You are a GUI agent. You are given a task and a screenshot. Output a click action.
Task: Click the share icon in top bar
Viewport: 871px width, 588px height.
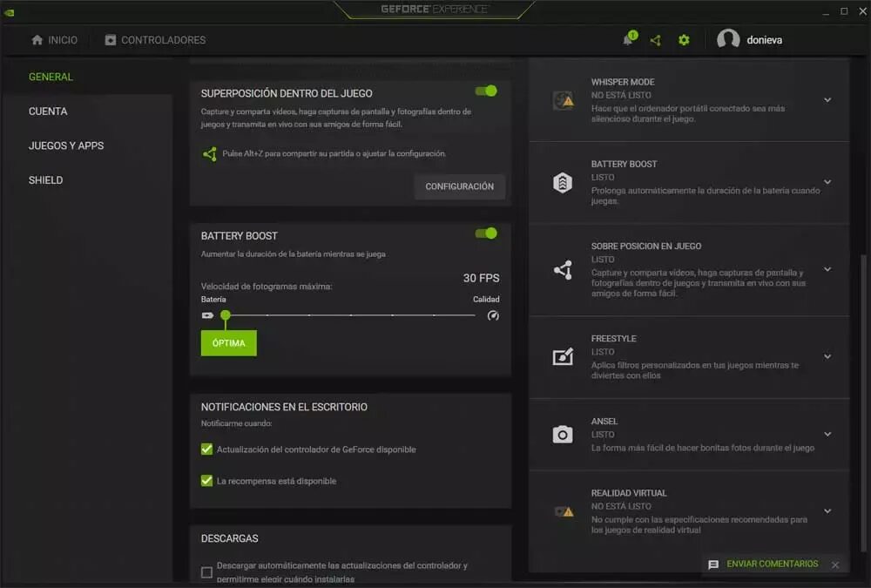tap(656, 40)
